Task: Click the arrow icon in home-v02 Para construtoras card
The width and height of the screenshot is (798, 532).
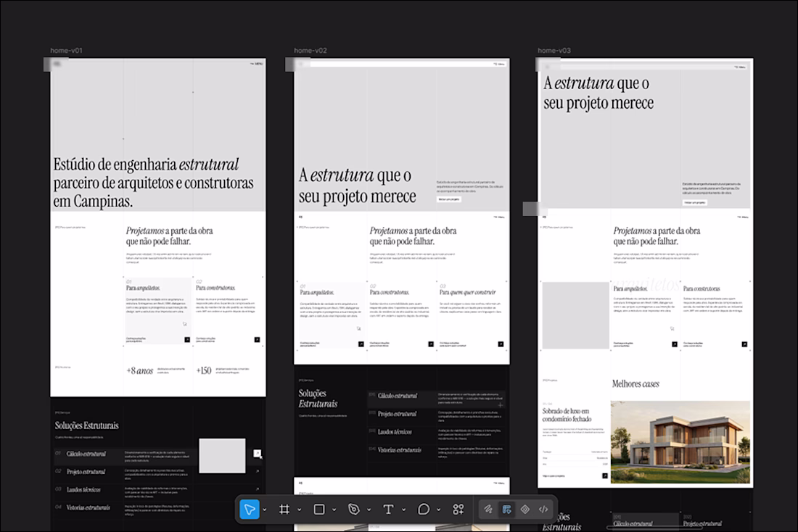Action: coord(431,344)
